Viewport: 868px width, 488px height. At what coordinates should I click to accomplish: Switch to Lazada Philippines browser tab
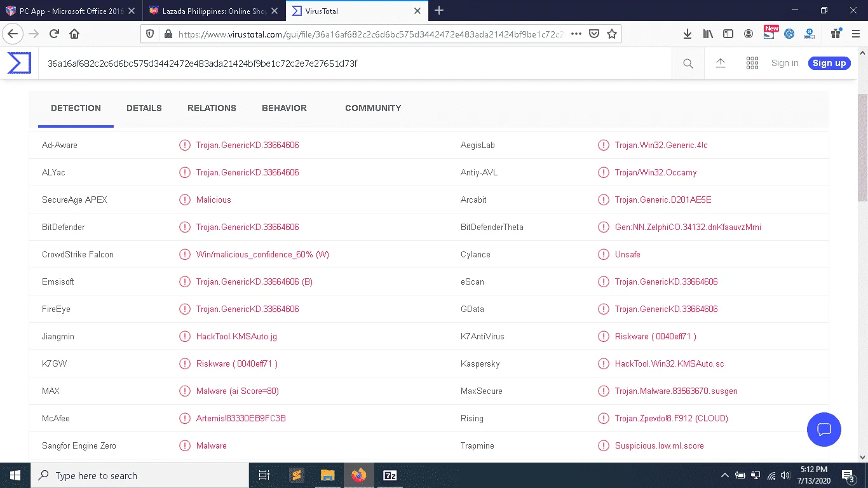[214, 11]
